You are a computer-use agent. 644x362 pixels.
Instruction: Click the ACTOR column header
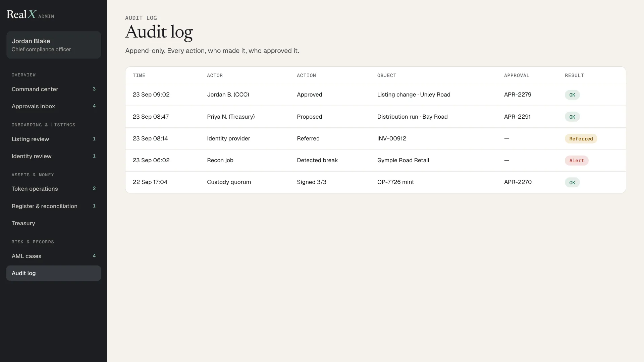215,75
